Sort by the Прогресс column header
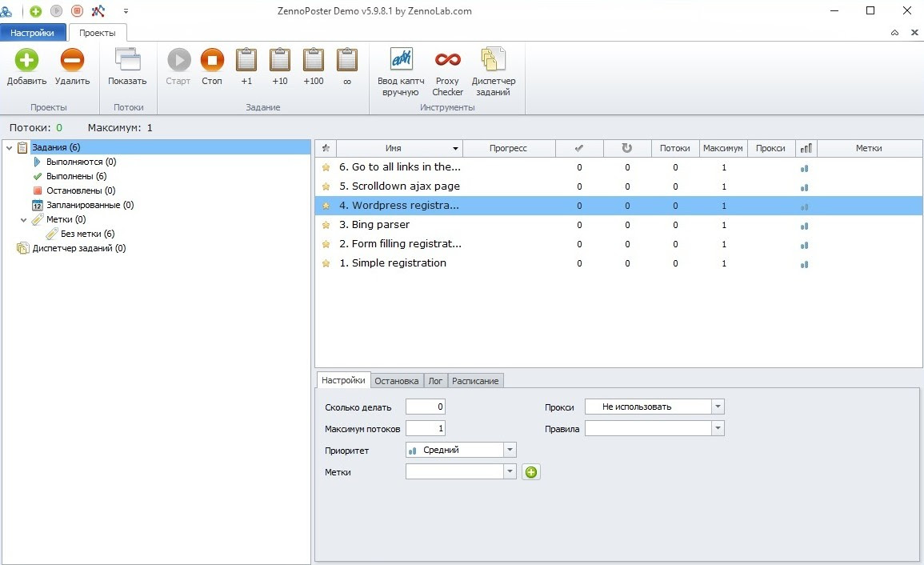The image size is (924, 565). tap(508, 148)
